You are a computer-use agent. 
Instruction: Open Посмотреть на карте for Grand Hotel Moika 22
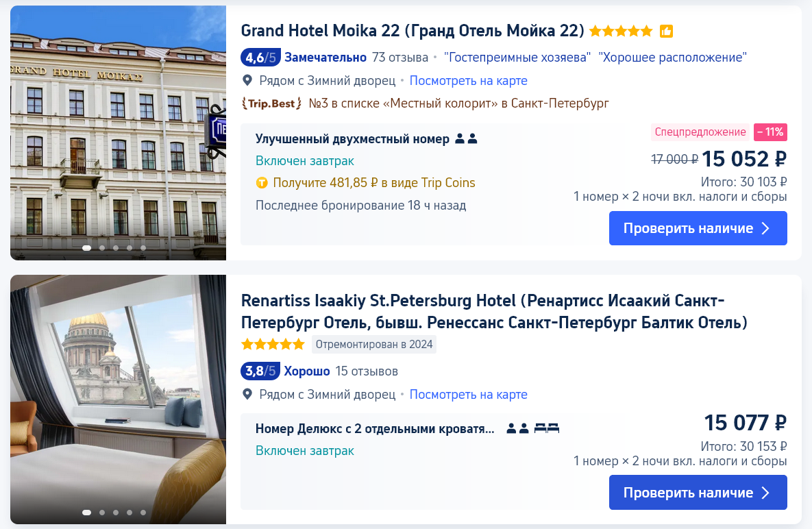click(468, 81)
